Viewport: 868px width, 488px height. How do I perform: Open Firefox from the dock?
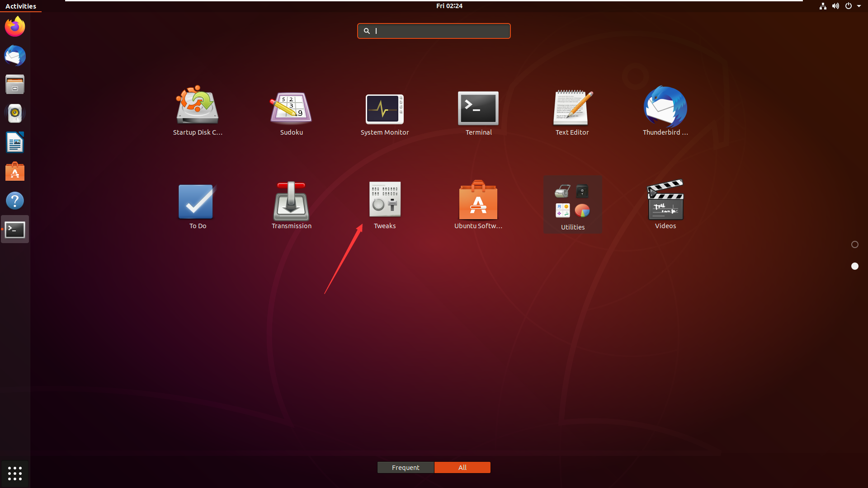15,27
